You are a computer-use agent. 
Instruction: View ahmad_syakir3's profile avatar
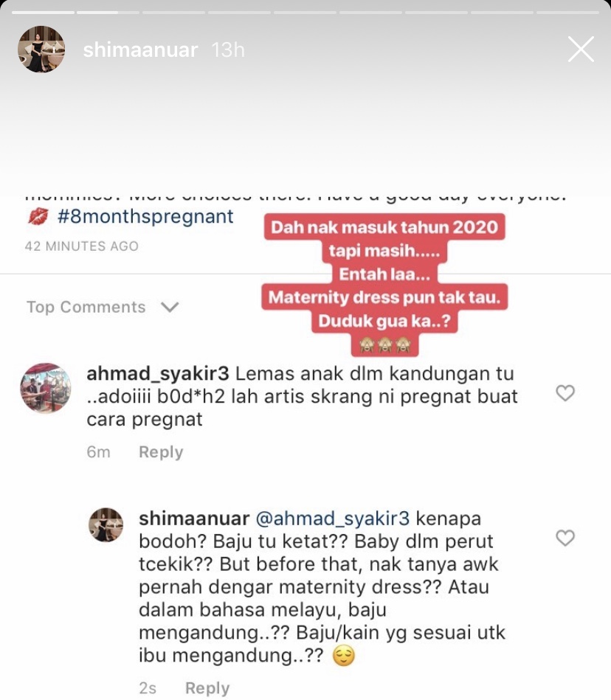tap(45, 388)
